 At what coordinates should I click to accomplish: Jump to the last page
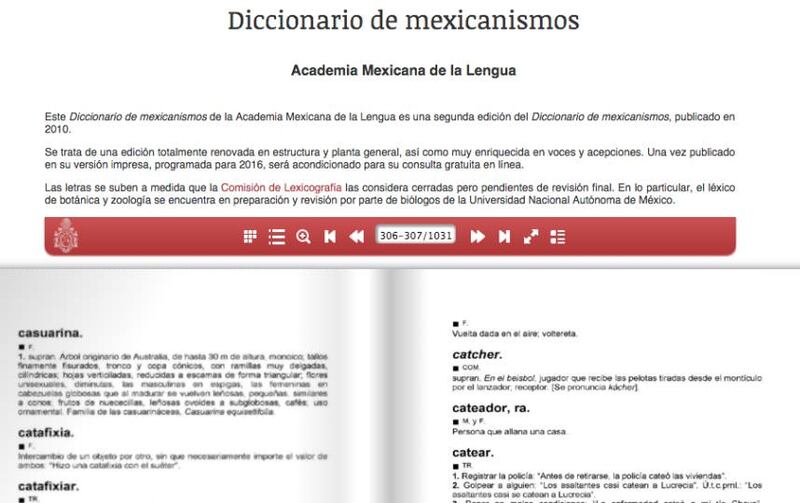tap(504, 237)
